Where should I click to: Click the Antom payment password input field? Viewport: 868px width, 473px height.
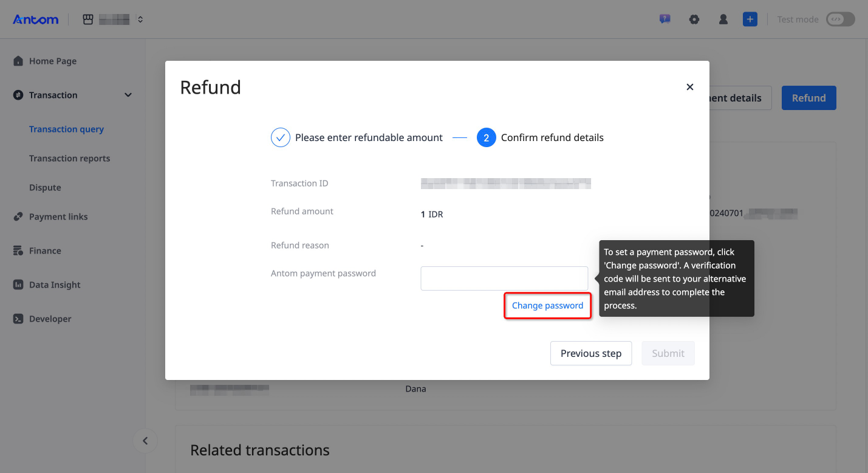pyautogui.click(x=504, y=278)
